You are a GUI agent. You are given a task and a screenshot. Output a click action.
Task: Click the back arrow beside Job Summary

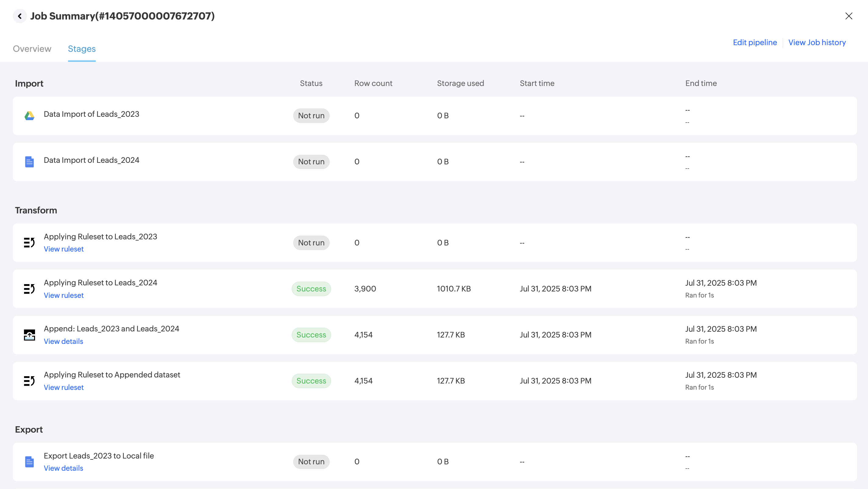point(20,16)
